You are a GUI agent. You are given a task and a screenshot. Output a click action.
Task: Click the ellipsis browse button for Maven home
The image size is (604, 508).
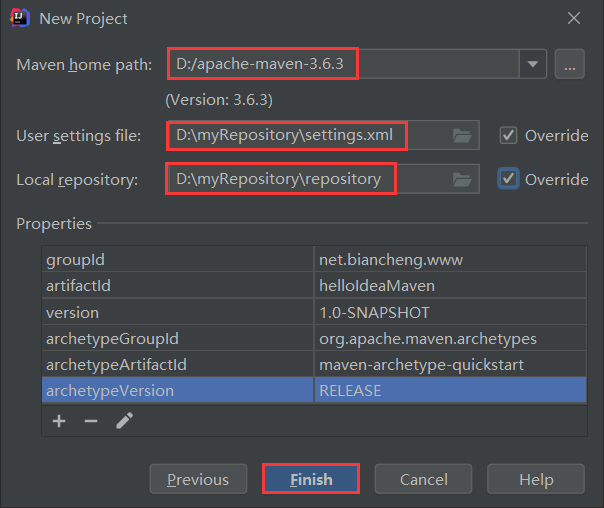570,64
